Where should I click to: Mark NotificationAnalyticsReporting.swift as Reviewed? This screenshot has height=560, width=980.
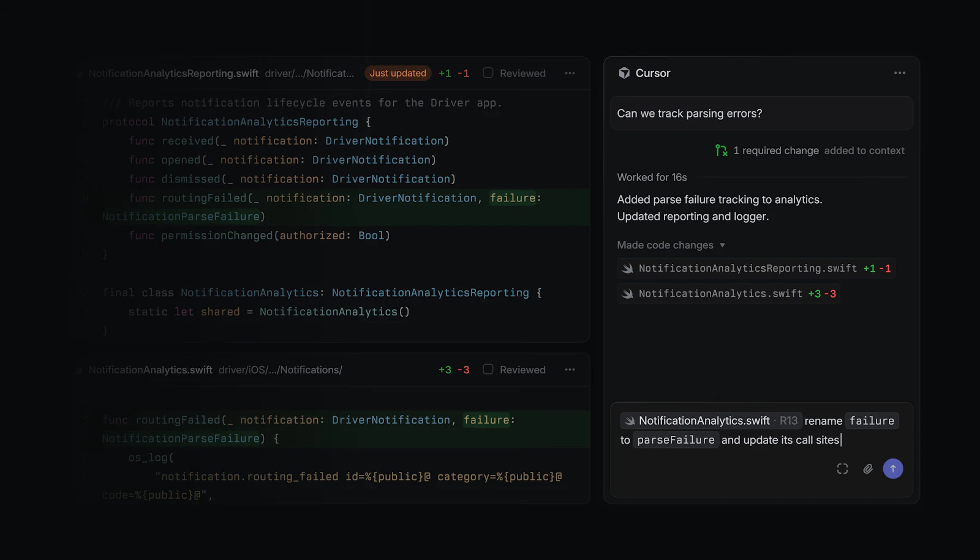coord(488,73)
